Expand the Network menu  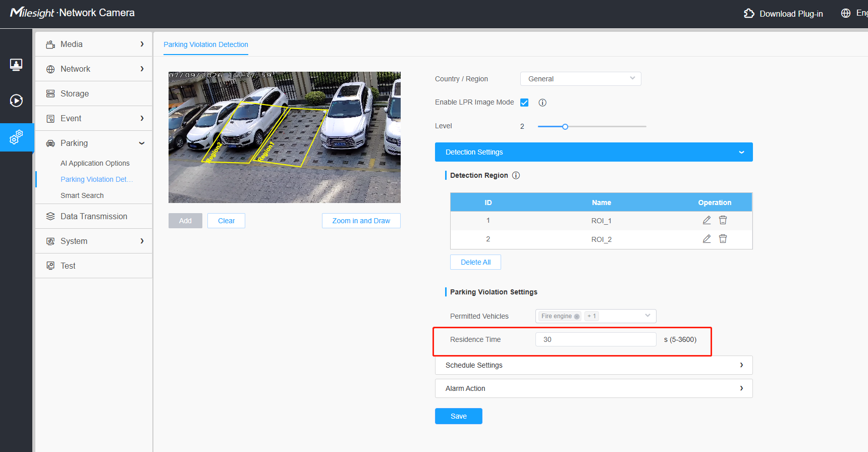(94, 69)
